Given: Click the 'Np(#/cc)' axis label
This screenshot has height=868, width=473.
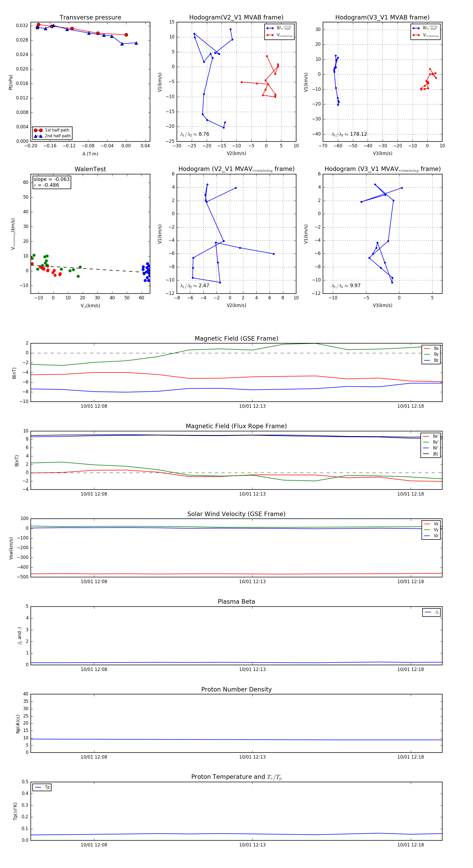Looking at the screenshot, I should coord(18,723).
